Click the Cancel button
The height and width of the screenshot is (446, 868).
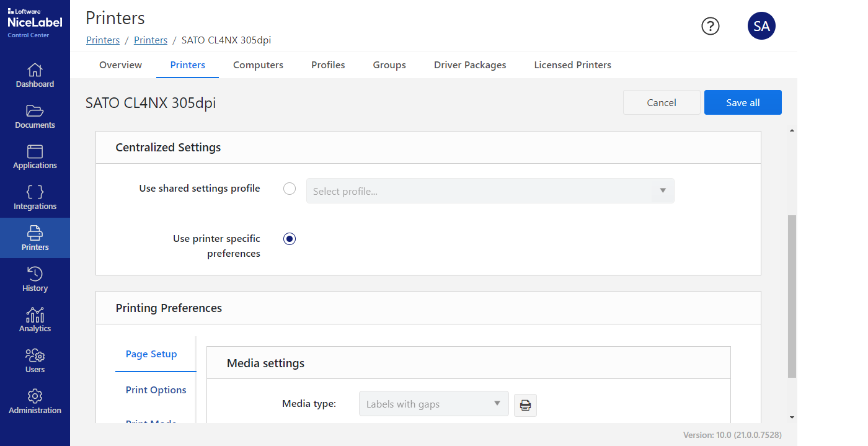(x=662, y=102)
